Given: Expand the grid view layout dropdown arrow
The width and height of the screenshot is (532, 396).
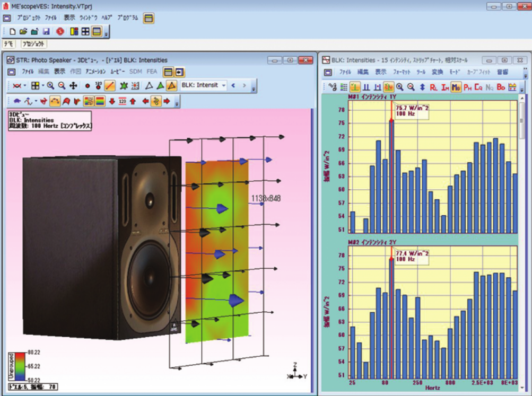Looking at the screenshot, I should pyautogui.click(x=43, y=85).
